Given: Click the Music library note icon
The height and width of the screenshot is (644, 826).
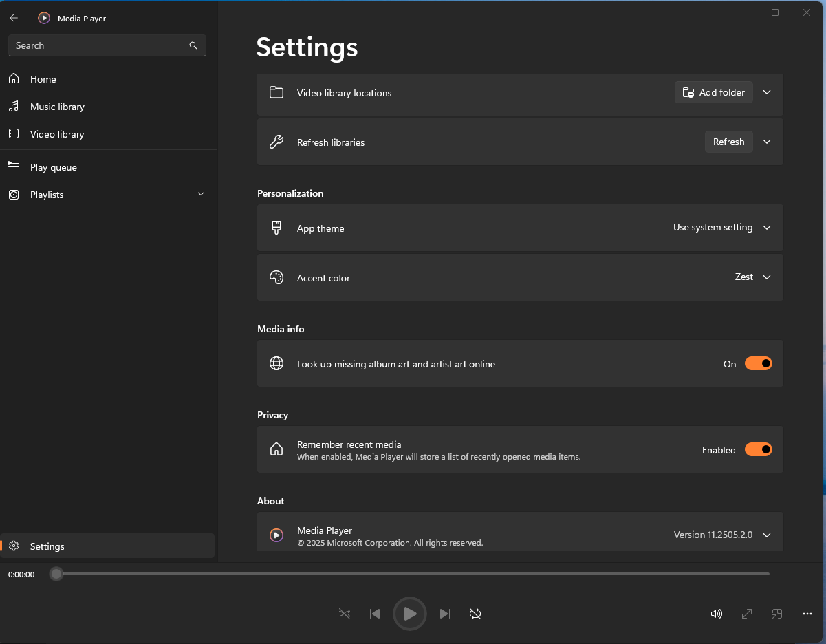Looking at the screenshot, I should point(14,107).
